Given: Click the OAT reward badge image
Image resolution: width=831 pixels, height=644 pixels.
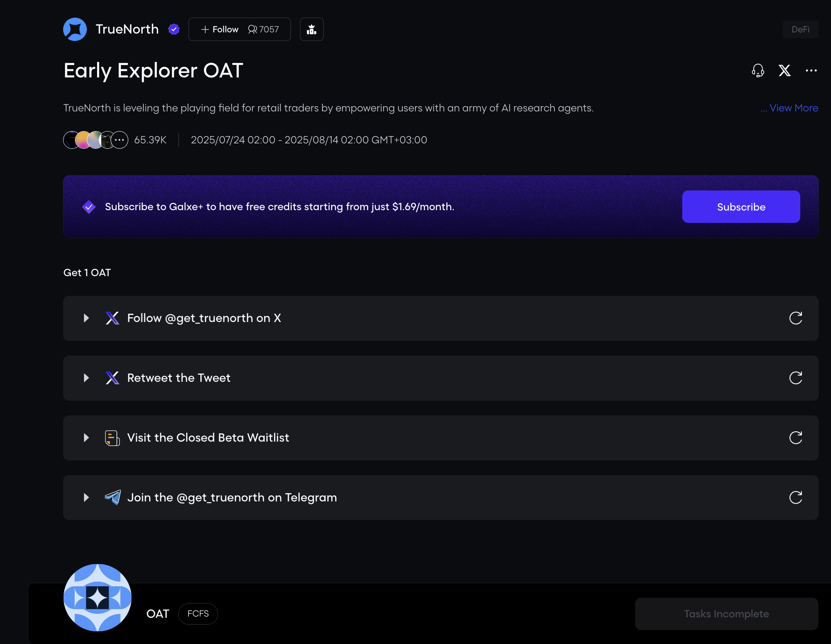Looking at the screenshot, I should tap(98, 598).
